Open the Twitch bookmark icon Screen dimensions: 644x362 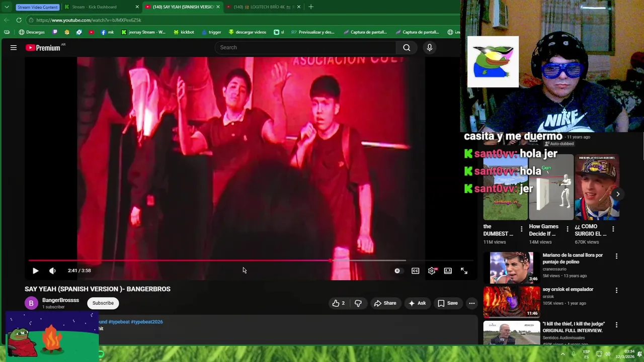[55, 32]
